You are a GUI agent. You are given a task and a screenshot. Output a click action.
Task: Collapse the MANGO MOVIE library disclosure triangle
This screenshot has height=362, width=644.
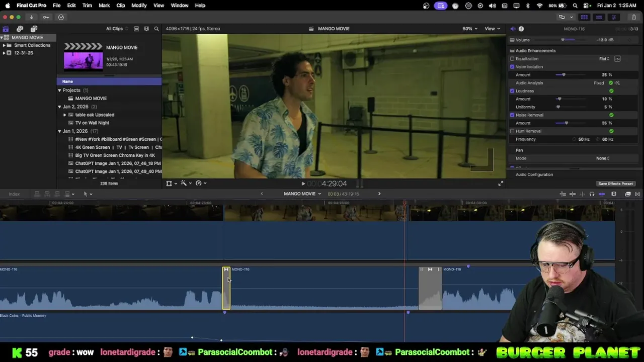click(2, 38)
